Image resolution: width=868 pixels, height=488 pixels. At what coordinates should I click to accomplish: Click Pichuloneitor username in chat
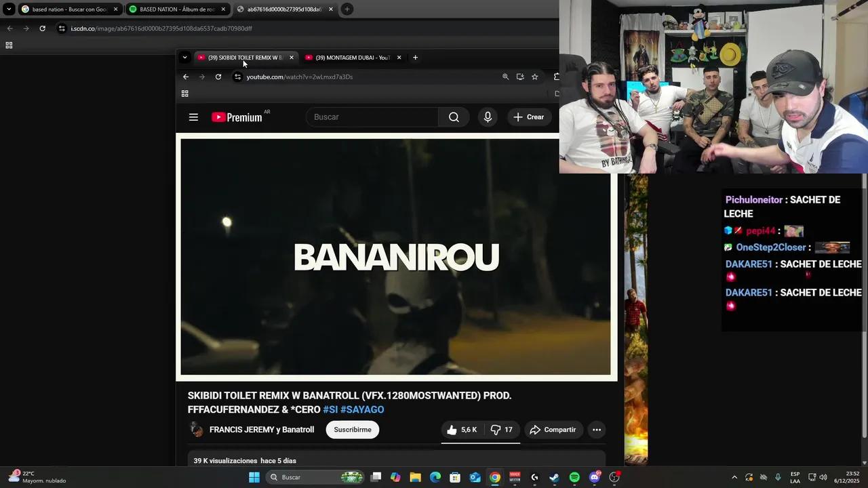click(755, 200)
